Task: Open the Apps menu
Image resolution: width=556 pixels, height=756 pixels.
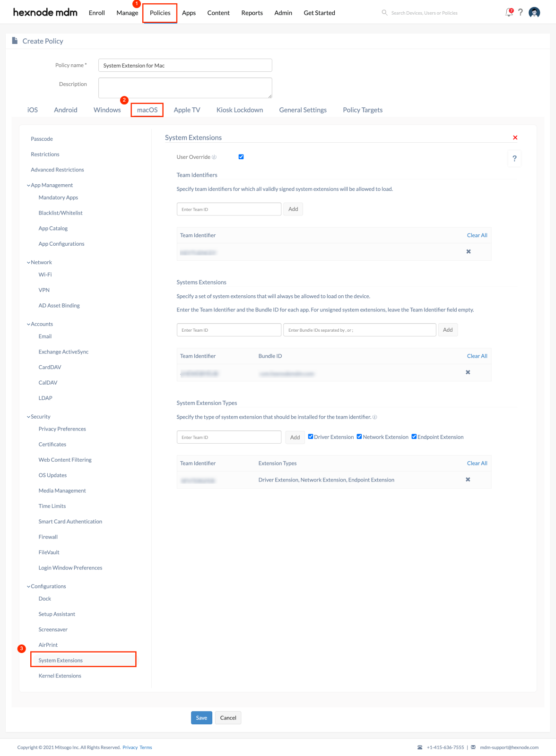Action: (189, 13)
